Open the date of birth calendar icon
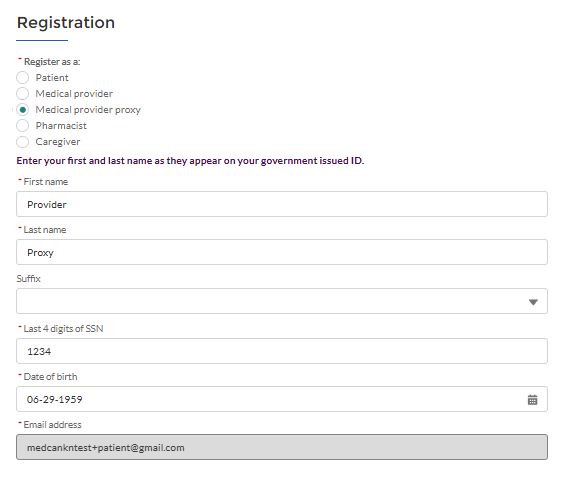 click(x=532, y=400)
